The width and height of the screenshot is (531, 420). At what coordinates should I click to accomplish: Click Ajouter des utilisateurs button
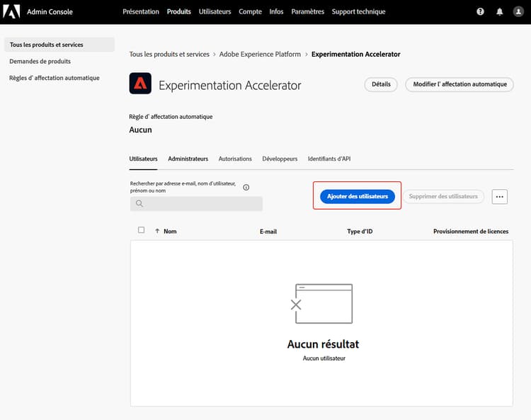tap(358, 196)
